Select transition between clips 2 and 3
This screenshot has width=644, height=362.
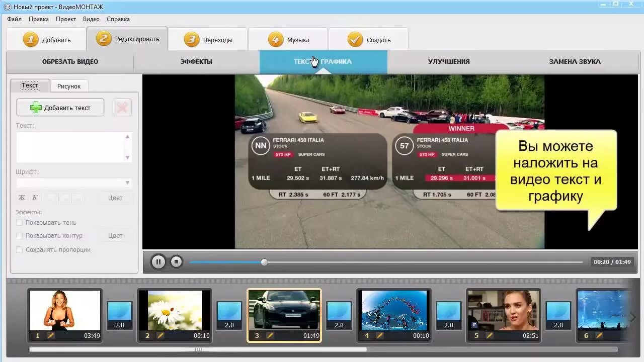pyautogui.click(x=229, y=316)
